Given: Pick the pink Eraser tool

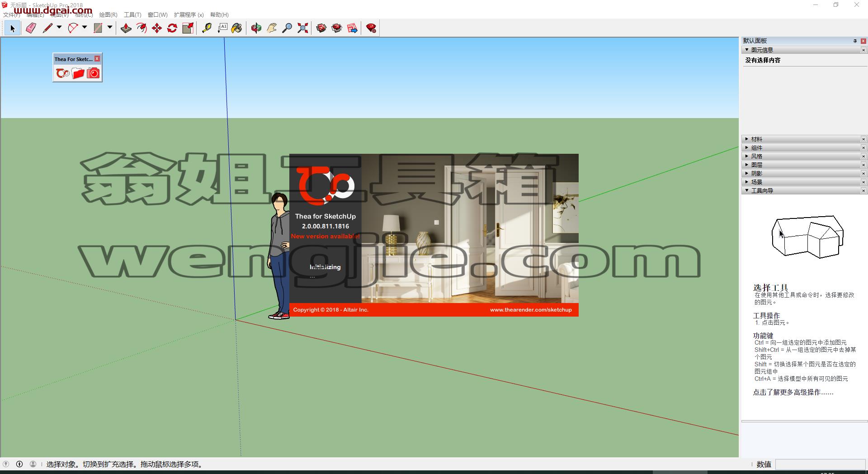Looking at the screenshot, I should tap(31, 28).
